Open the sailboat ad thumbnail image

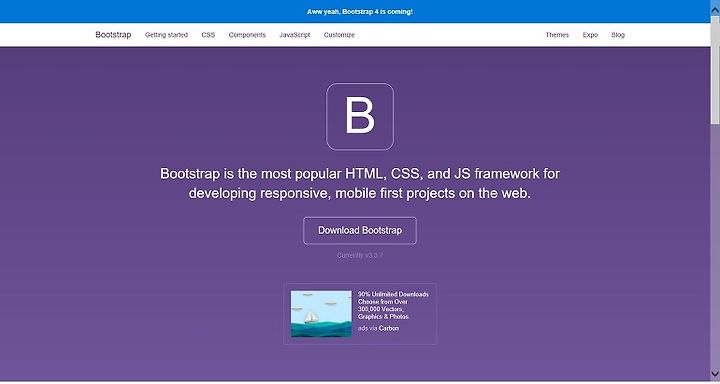pyautogui.click(x=321, y=314)
